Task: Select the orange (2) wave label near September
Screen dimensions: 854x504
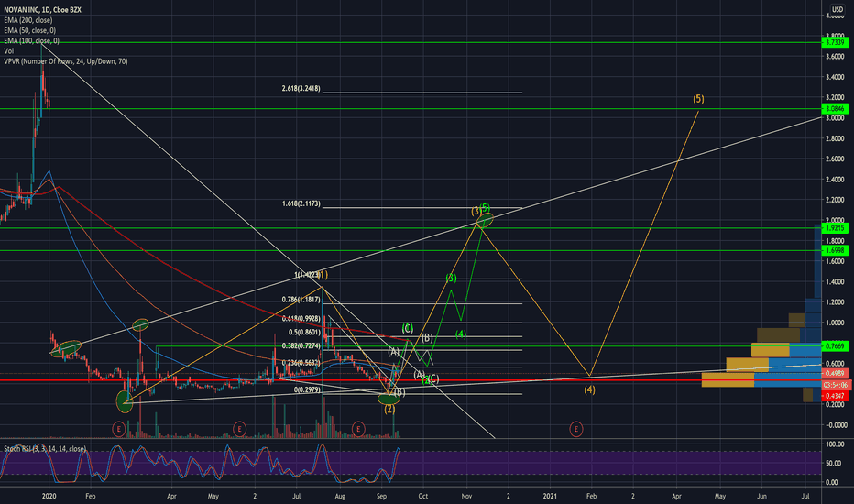Action: tap(389, 410)
